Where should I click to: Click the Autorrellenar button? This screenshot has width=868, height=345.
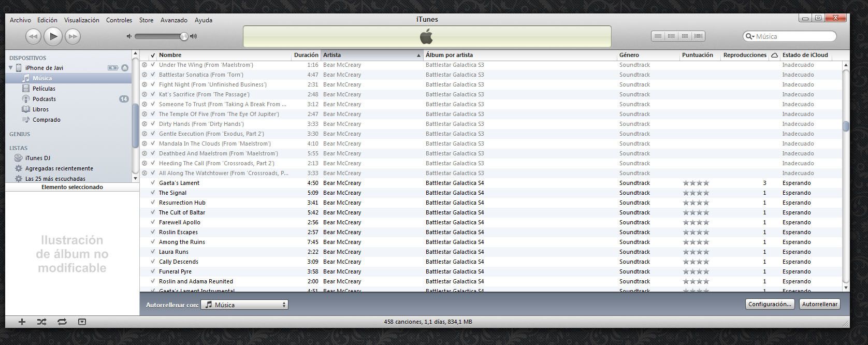(x=819, y=304)
